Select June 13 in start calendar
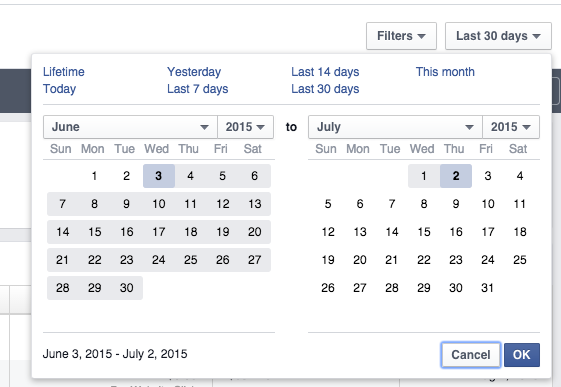Viewport: 561px width, 387px height. pos(254,204)
